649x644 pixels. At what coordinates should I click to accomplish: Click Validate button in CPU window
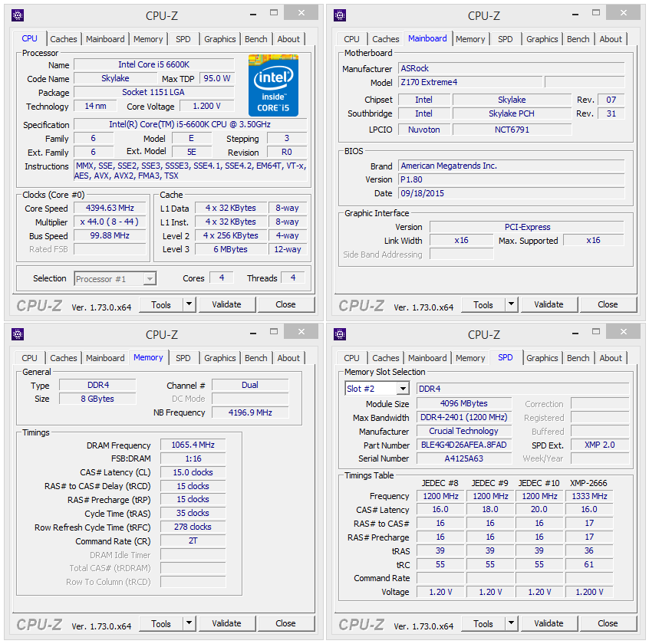(226, 305)
